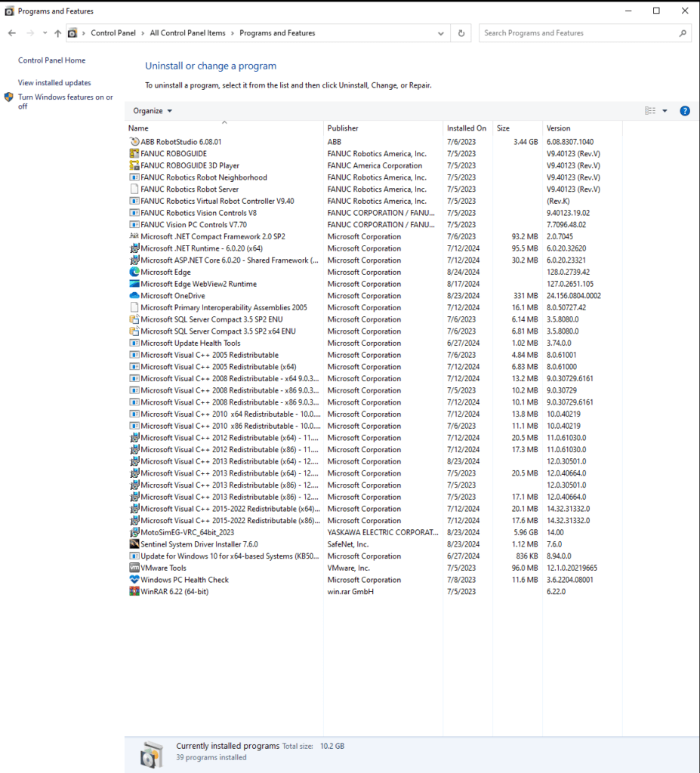The height and width of the screenshot is (773, 700).
Task: Click the Microsoft .NET Compact Framework icon
Action: click(x=134, y=236)
